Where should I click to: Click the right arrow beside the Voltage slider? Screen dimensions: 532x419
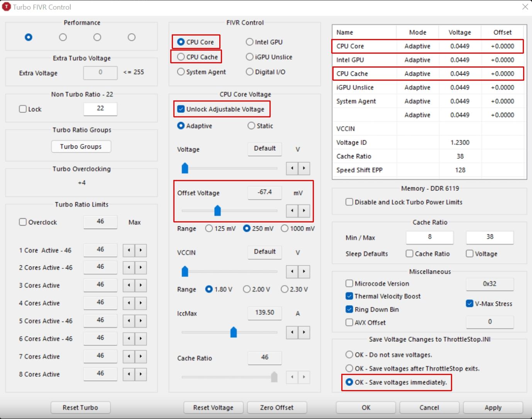click(304, 168)
